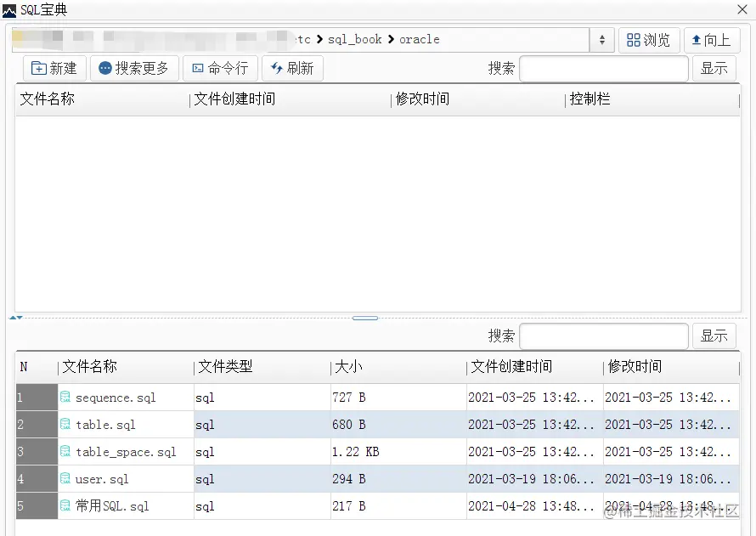Sort lower table by 大小 header
The width and height of the screenshot is (756, 536).
click(x=398, y=367)
